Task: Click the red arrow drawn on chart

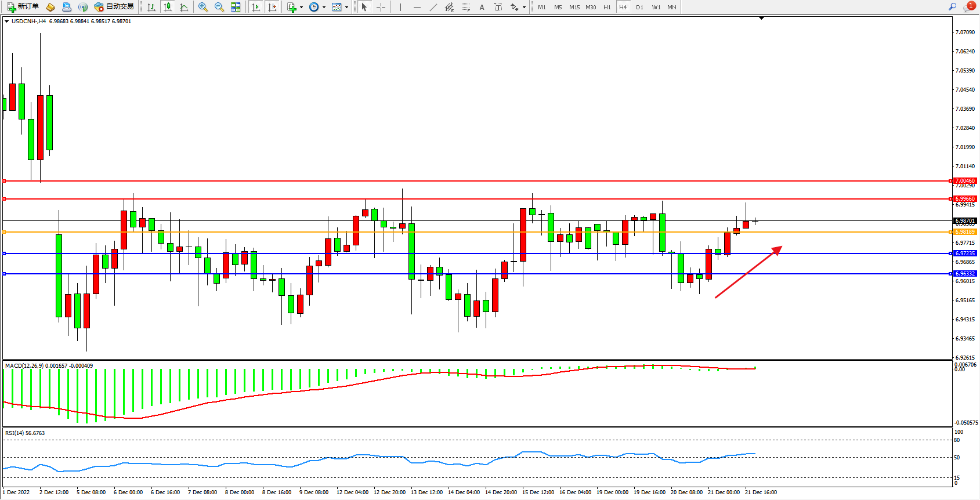Action: click(748, 272)
